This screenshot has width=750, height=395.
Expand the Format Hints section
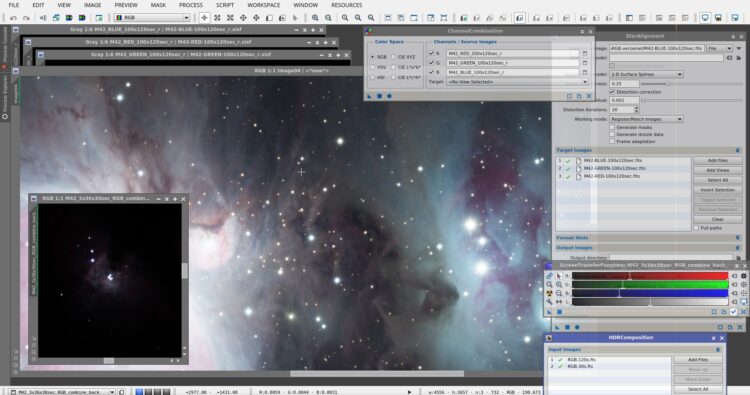tap(737, 238)
